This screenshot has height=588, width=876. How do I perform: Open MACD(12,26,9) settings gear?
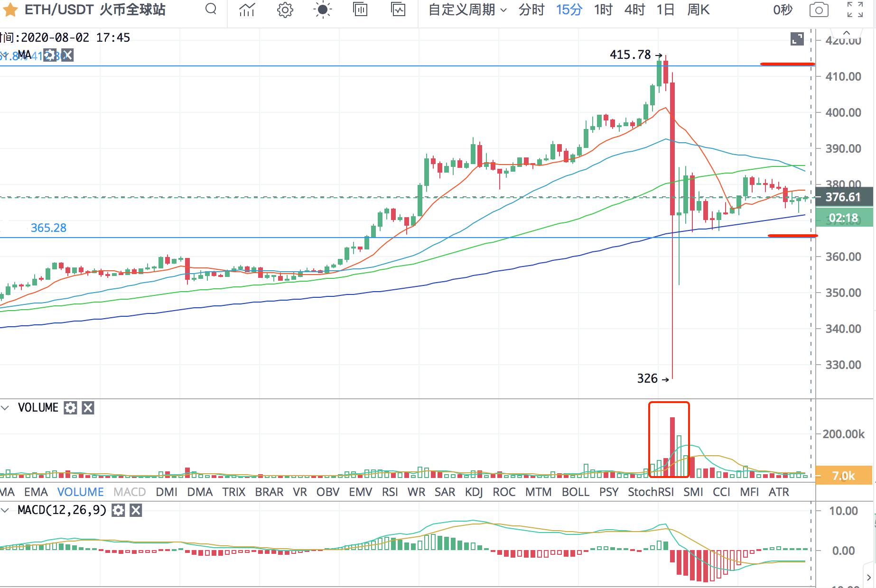point(118,510)
